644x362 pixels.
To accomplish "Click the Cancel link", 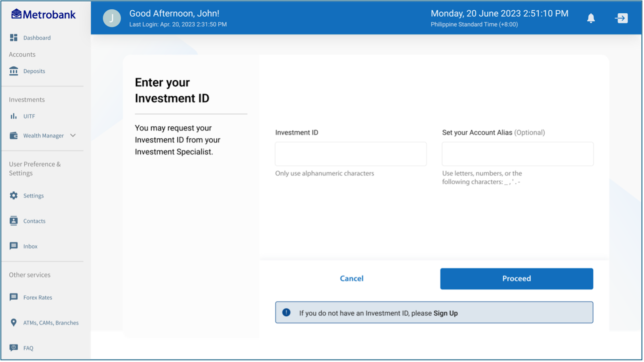I will (x=351, y=279).
